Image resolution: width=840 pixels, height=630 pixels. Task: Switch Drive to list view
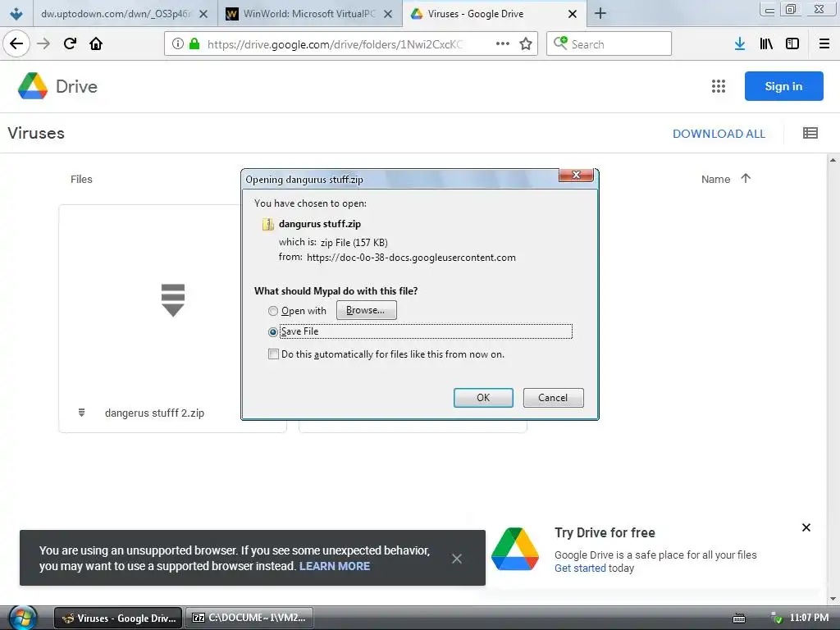tap(810, 133)
